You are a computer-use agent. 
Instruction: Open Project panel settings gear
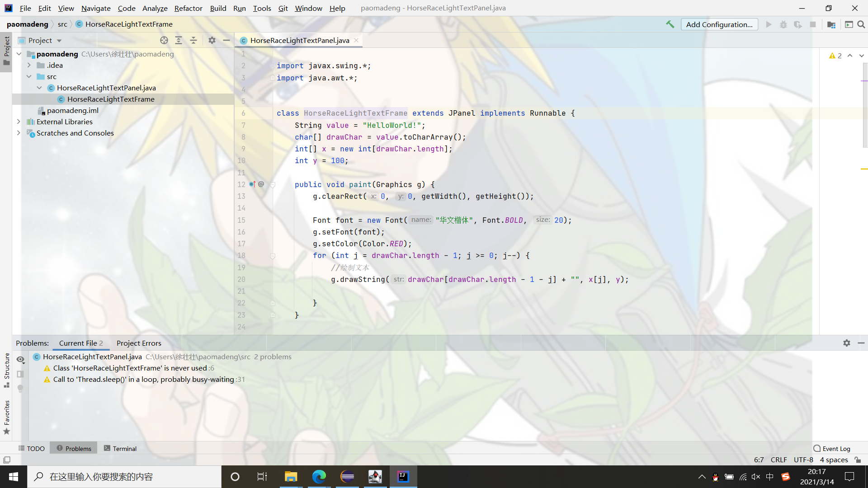pyautogui.click(x=212, y=40)
